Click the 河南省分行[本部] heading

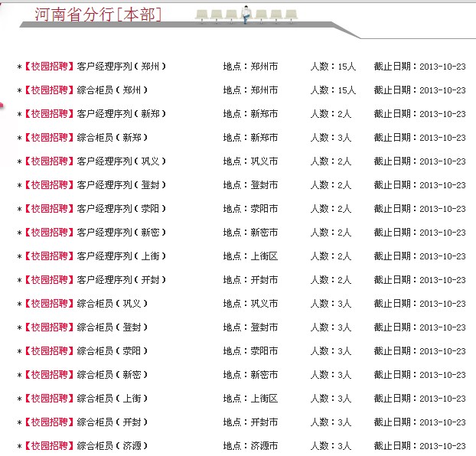98,15
